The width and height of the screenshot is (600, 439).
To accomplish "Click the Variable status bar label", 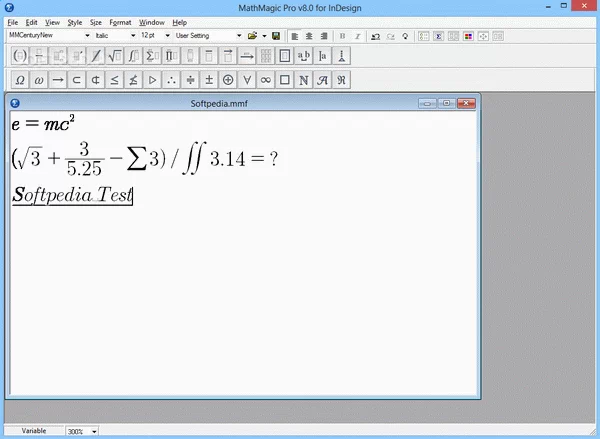I will pos(34,431).
